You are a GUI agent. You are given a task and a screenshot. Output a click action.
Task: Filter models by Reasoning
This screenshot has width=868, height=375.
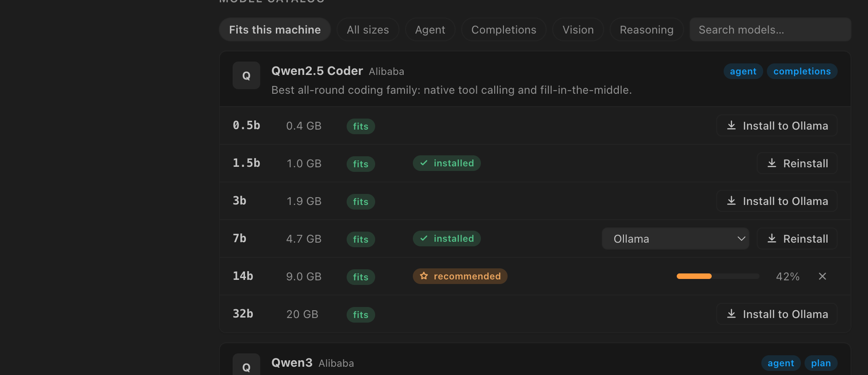[646, 30]
